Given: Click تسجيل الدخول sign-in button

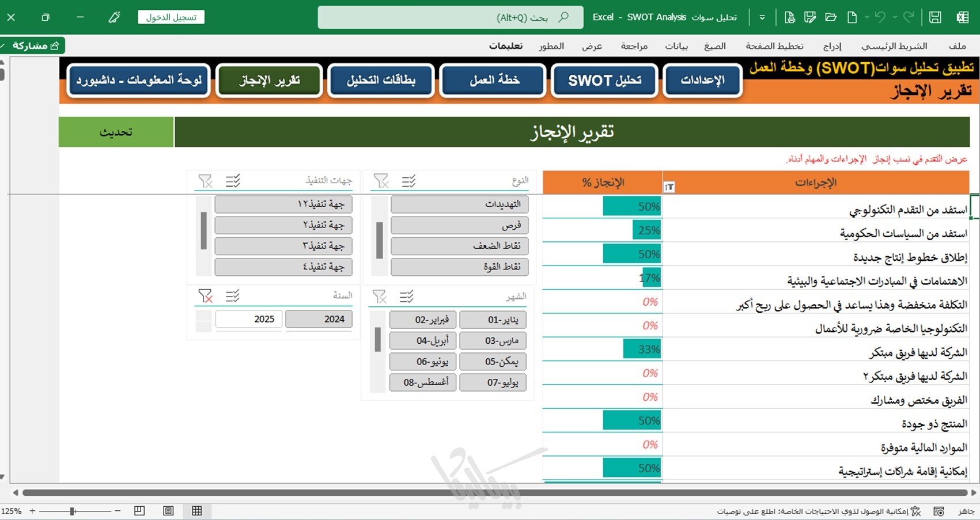Looking at the screenshot, I should point(171,17).
